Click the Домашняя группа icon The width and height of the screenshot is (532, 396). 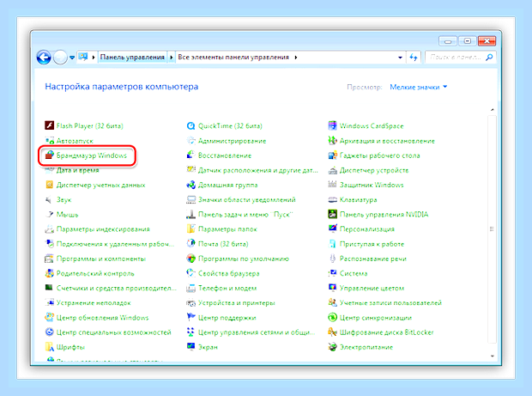point(191,185)
